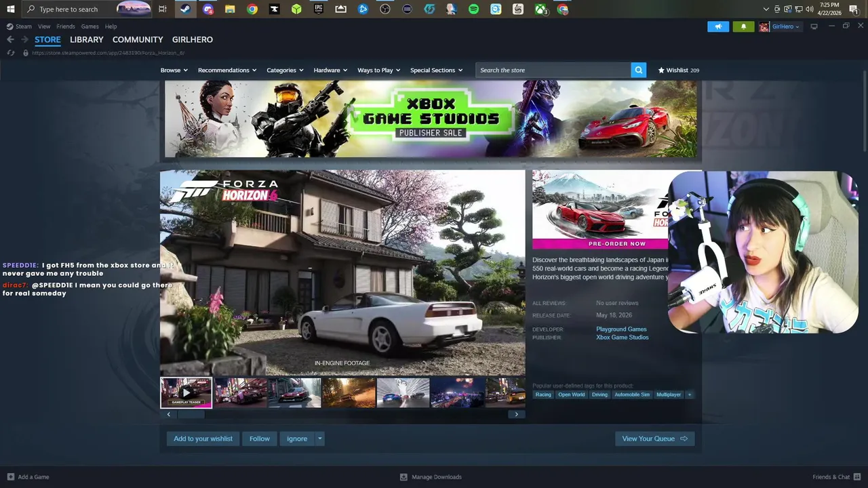Image resolution: width=868 pixels, height=488 pixels.
Task: Open the Xbox Game Studios Publisher Sale banner
Action: pyautogui.click(x=431, y=119)
